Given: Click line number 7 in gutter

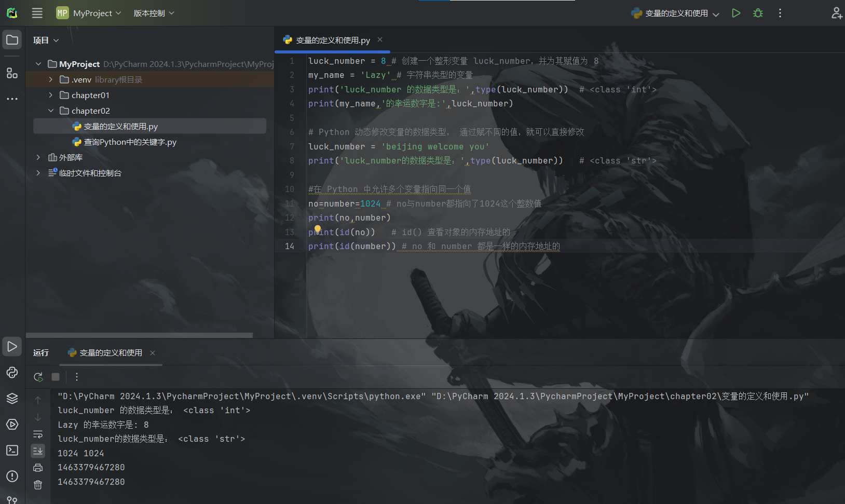Looking at the screenshot, I should 292,146.
